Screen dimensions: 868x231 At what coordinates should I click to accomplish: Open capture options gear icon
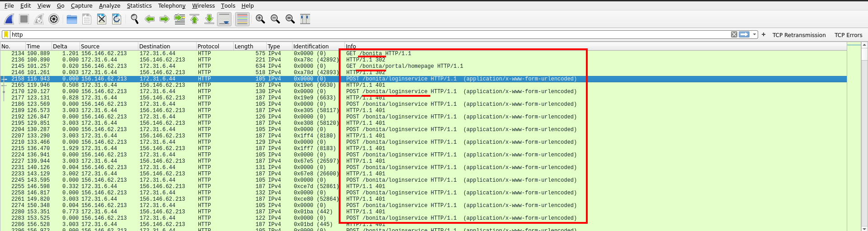point(54,19)
